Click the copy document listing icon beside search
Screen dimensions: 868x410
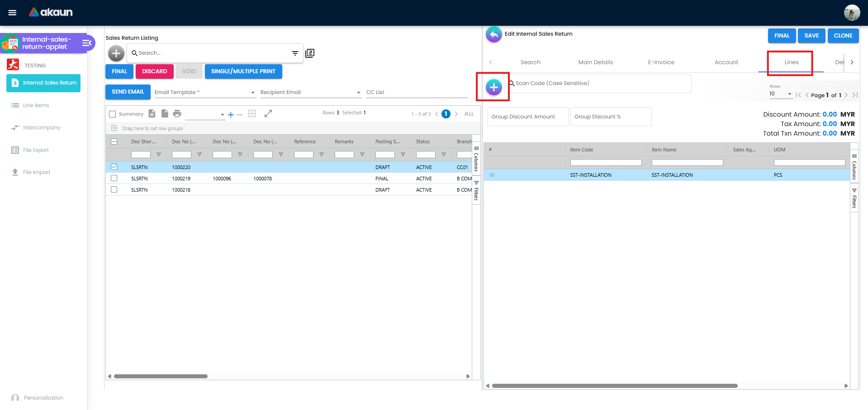coord(310,53)
